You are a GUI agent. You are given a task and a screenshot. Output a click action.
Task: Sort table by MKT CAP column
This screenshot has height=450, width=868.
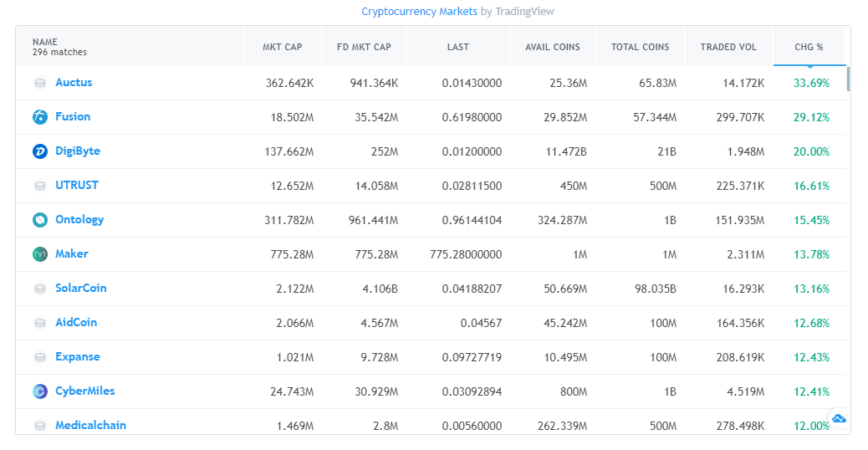pos(283,47)
